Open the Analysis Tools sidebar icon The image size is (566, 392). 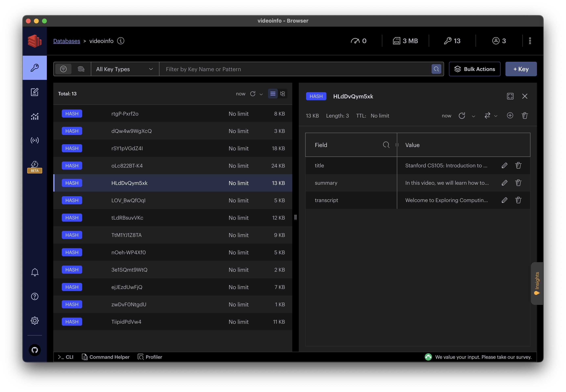[x=35, y=116]
